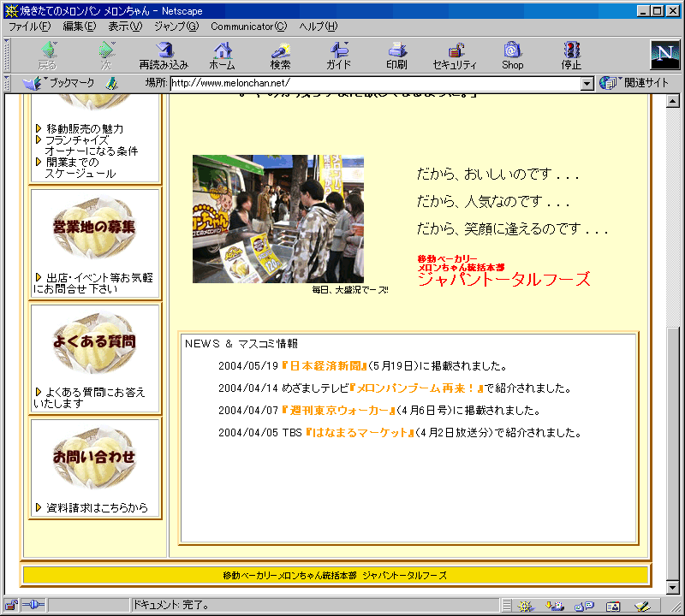Click the text だから、おいしいのです...

(497, 175)
